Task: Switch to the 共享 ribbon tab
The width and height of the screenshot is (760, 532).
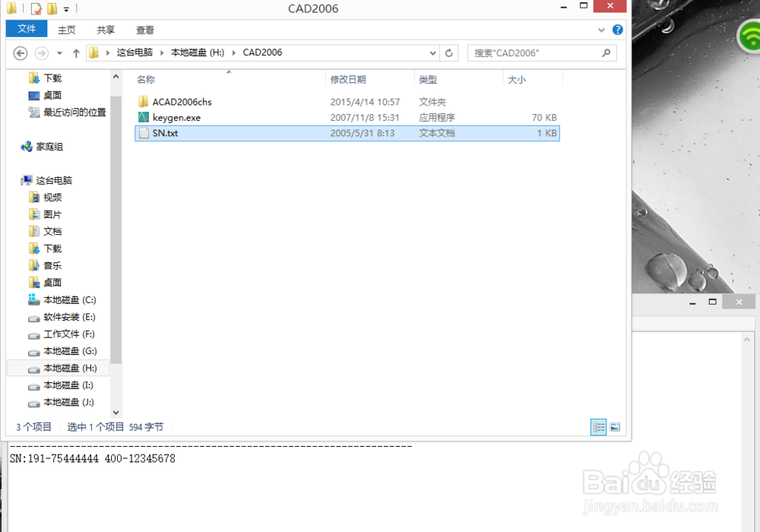Action: point(106,30)
